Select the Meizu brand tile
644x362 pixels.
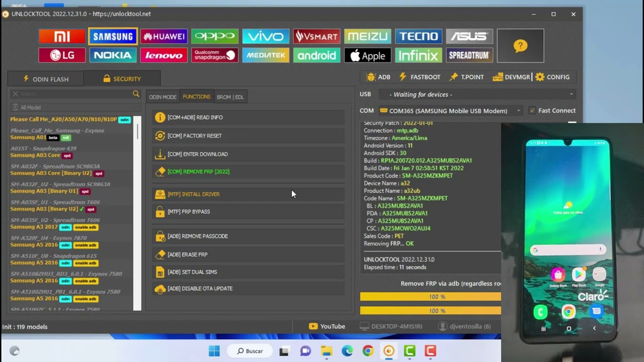coord(368,36)
